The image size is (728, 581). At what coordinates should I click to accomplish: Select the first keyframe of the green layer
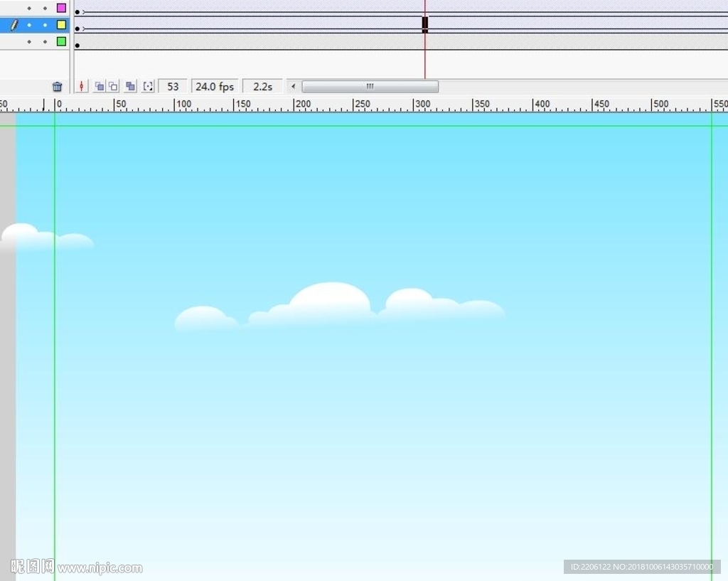(77, 46)
